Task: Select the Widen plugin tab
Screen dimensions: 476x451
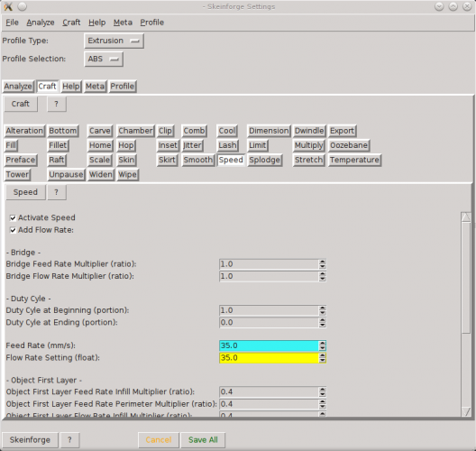Action: pos(101,175)
